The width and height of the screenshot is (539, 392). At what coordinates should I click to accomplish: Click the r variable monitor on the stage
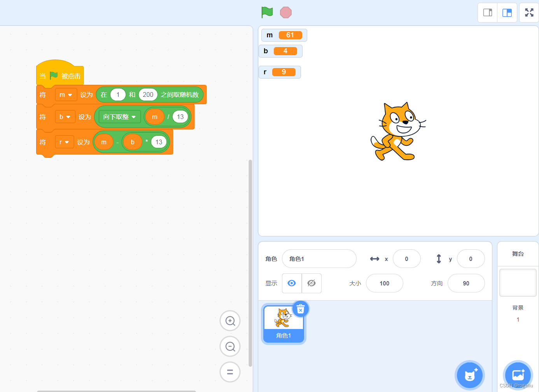280,72
